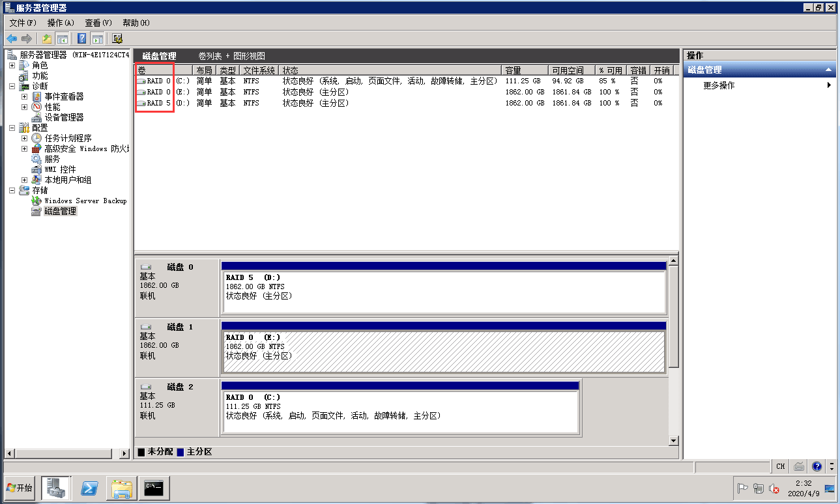This screenshot has width=840, height=504.
Task: Click the disk settings toolbar icon
Action: point(117,38)
